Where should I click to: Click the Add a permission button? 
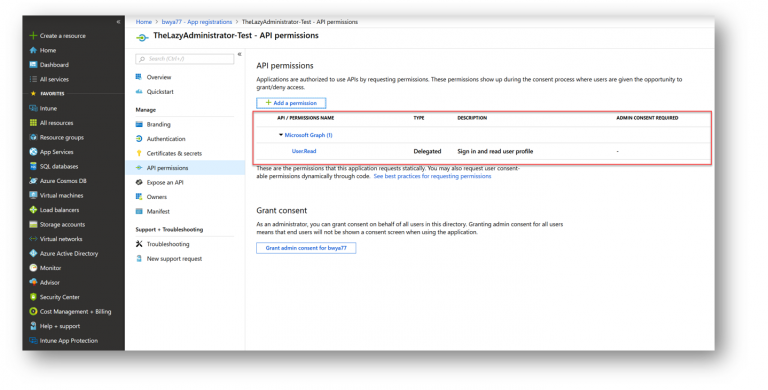click(x=291, y=103)
